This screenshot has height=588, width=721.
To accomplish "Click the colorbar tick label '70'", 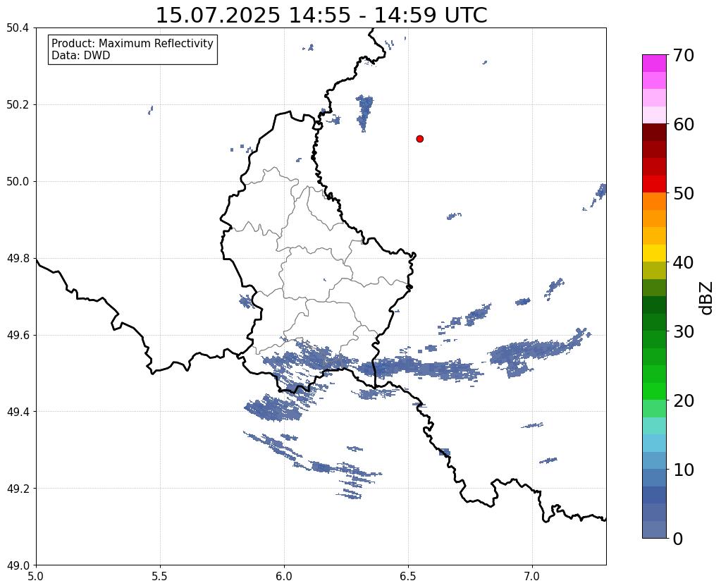I will [x=684, y=55].
